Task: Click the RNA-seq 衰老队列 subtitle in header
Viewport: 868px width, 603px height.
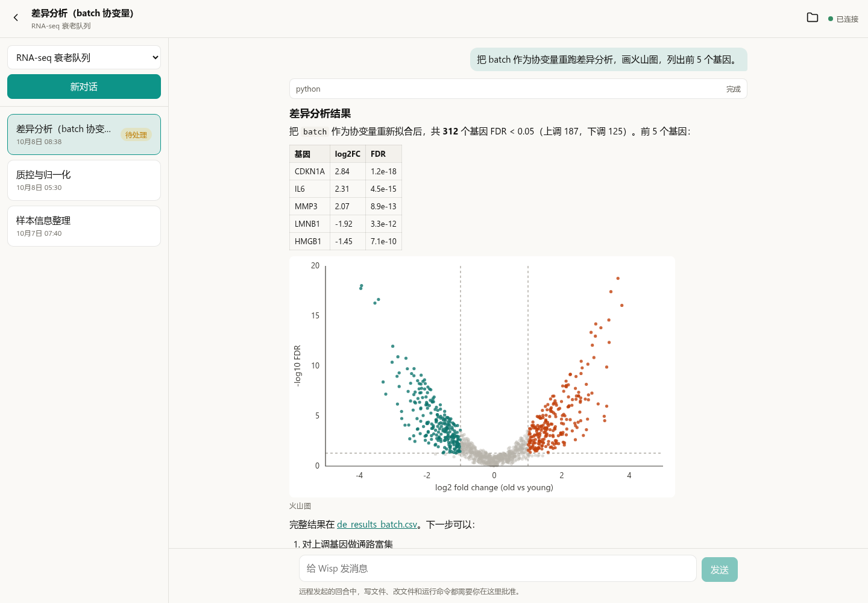Action: (61, 26)
